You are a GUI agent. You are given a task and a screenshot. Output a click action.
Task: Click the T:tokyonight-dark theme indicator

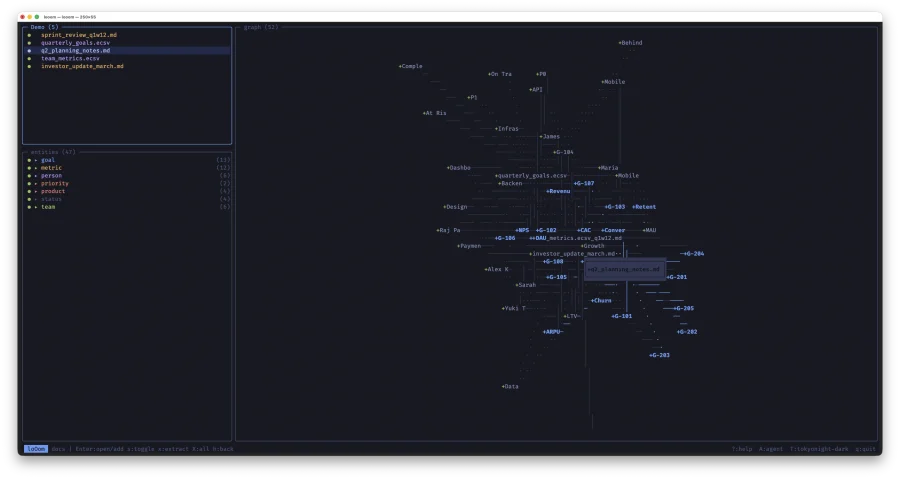point(818,449)
